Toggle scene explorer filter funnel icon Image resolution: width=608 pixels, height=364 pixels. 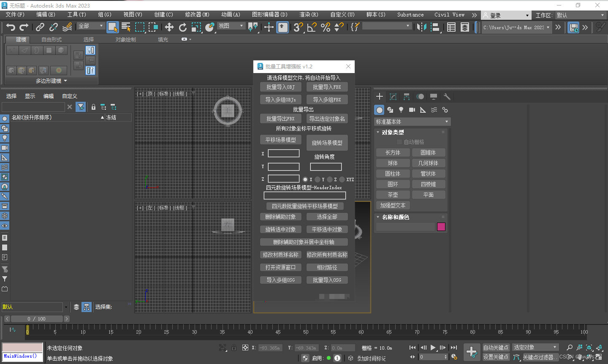coord(81,107)
